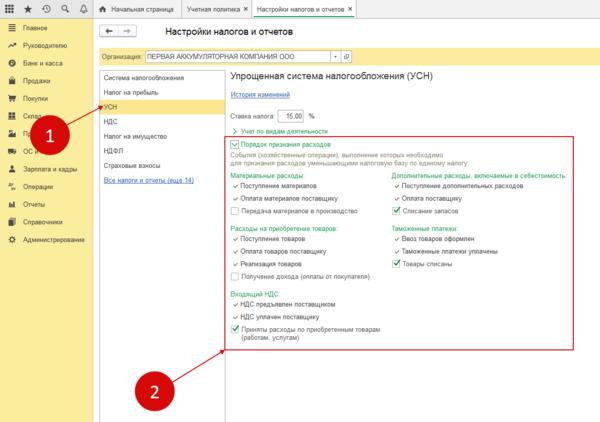The width and height of the screenshot is (600, 422).
Task: Click the search magnifier icon
Action: [62, 9]
